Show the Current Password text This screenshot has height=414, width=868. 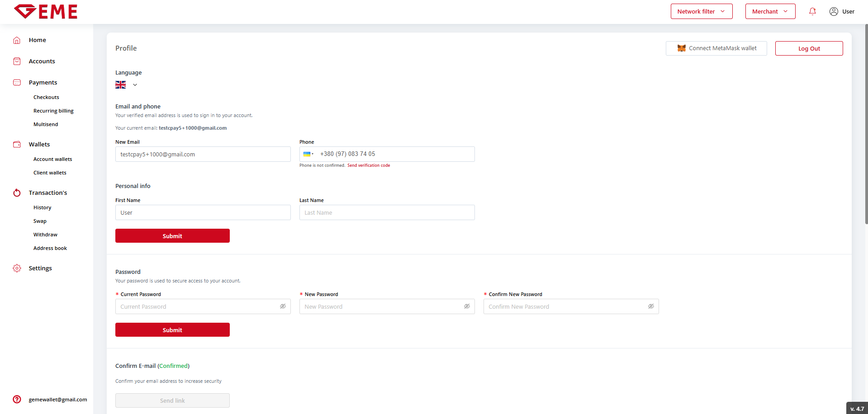[283, 306]
